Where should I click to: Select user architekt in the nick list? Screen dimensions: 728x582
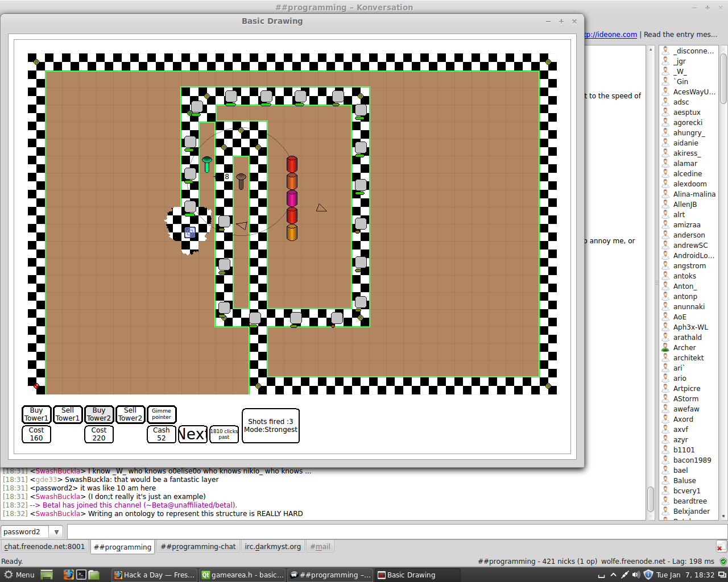coord(688,358)
